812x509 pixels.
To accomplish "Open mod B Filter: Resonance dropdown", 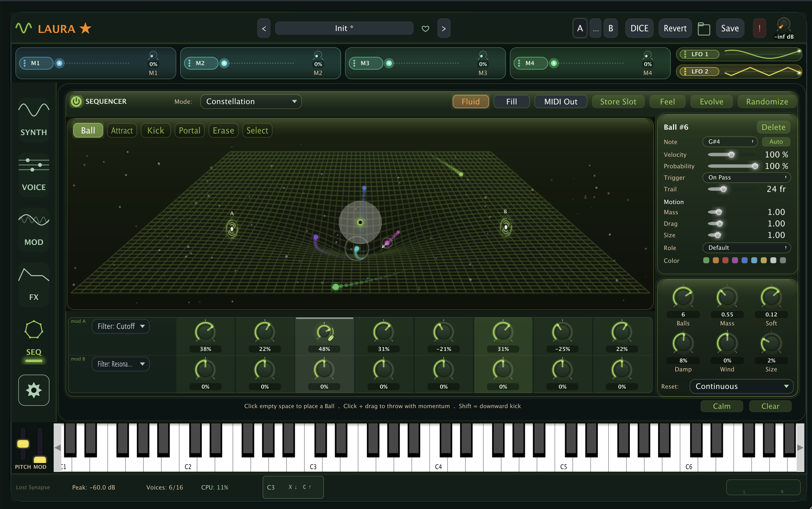I will (120, 364).
